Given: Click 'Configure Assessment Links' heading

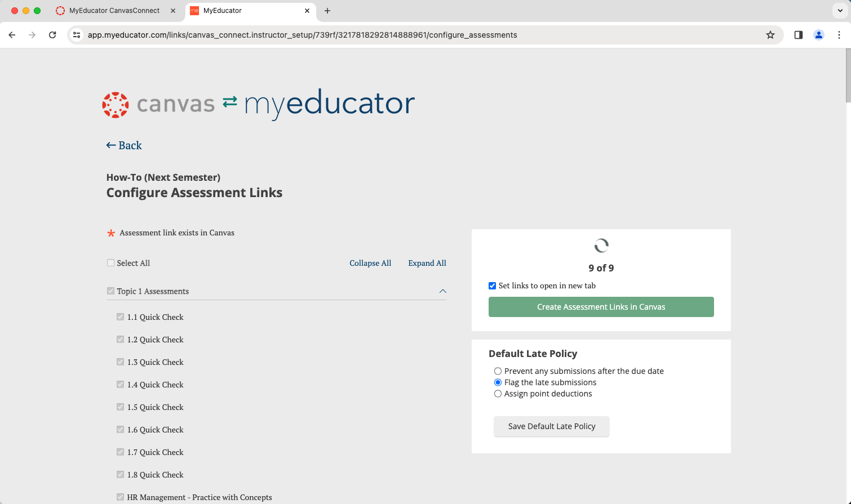Looking at the screenshot, I should pos(194,193).
